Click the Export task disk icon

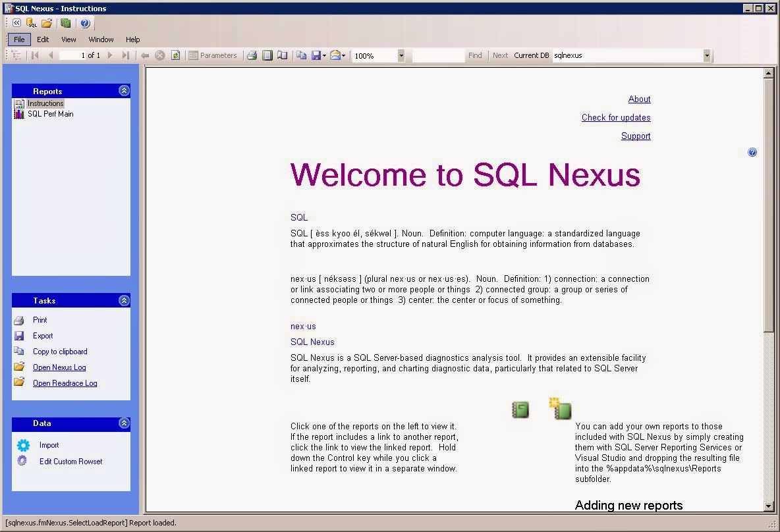pos(19,336)
